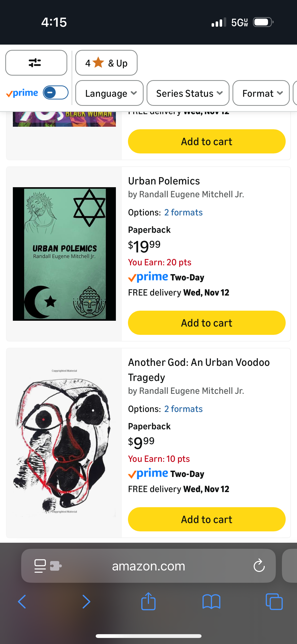The width and height of the screenshot is (297, 644).
Task: Toggle the 4 stars & Up filter
Action: coord(106,63)
